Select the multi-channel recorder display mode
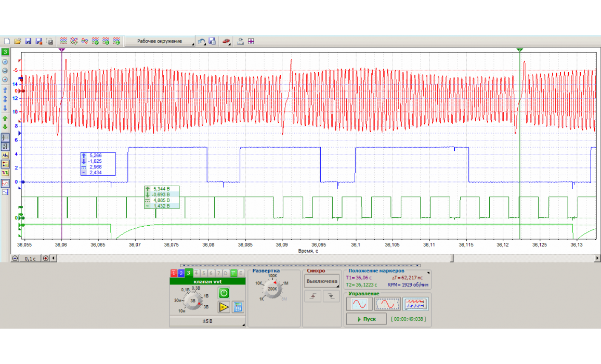 point(416,304)
